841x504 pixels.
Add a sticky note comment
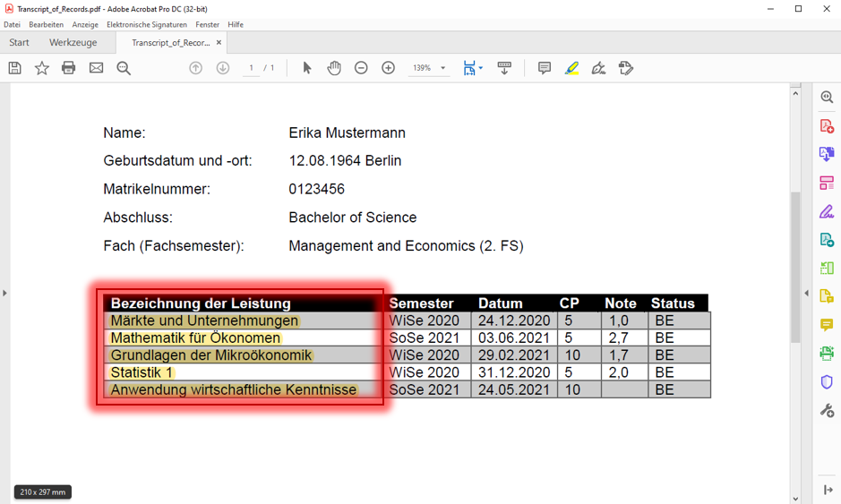[545, 68]
